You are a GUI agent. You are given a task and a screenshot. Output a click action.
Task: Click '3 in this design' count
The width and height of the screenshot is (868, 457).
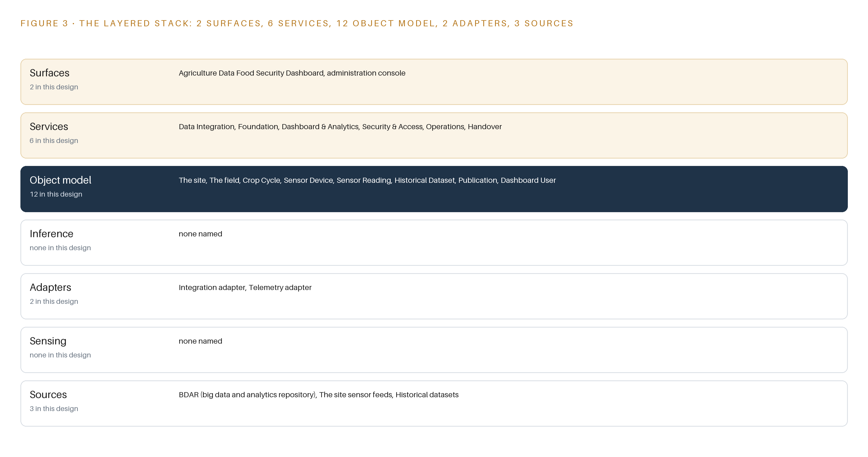click(54, 408)
